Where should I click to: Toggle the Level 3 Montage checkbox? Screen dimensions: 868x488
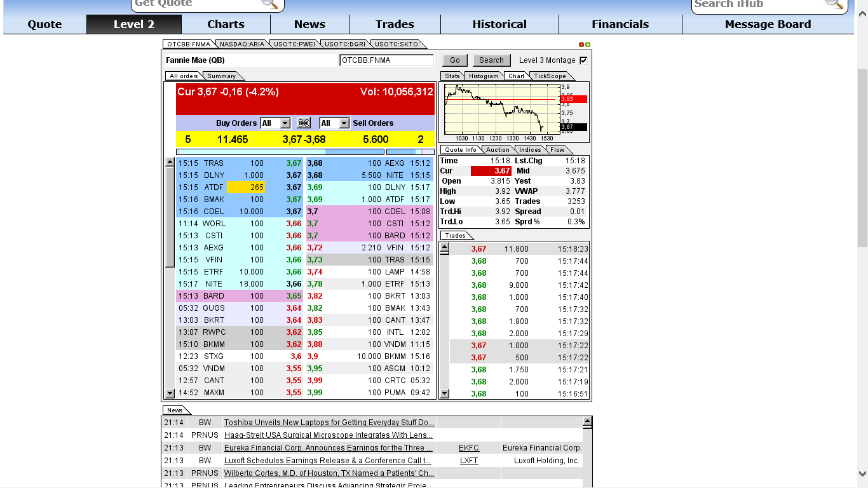pyautogui.click(x=583, y=60)
